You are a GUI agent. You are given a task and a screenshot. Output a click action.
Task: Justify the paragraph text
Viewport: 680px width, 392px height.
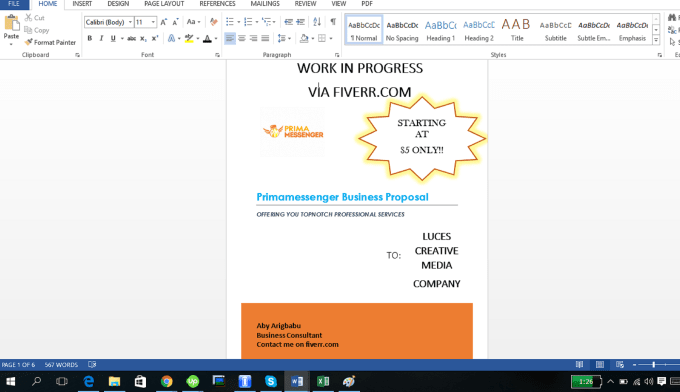(x=265, y=39)
